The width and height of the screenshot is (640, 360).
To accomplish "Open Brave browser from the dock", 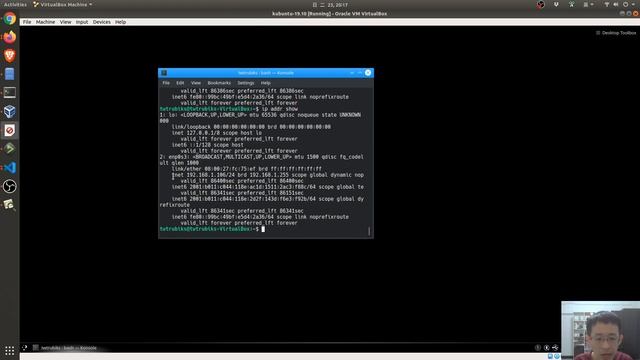I will point(10,56).
